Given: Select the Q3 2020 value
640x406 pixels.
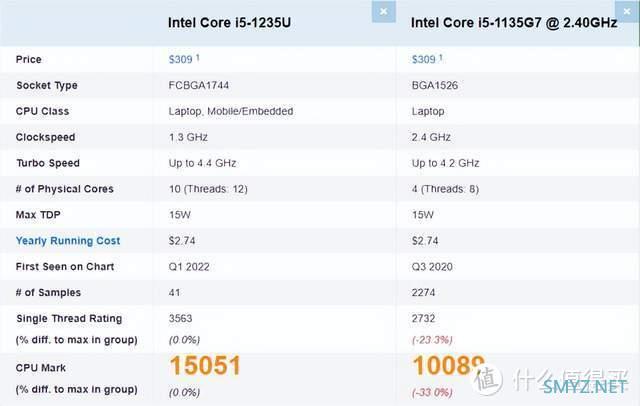Looking at the screenshot, I should pos(432,267).
